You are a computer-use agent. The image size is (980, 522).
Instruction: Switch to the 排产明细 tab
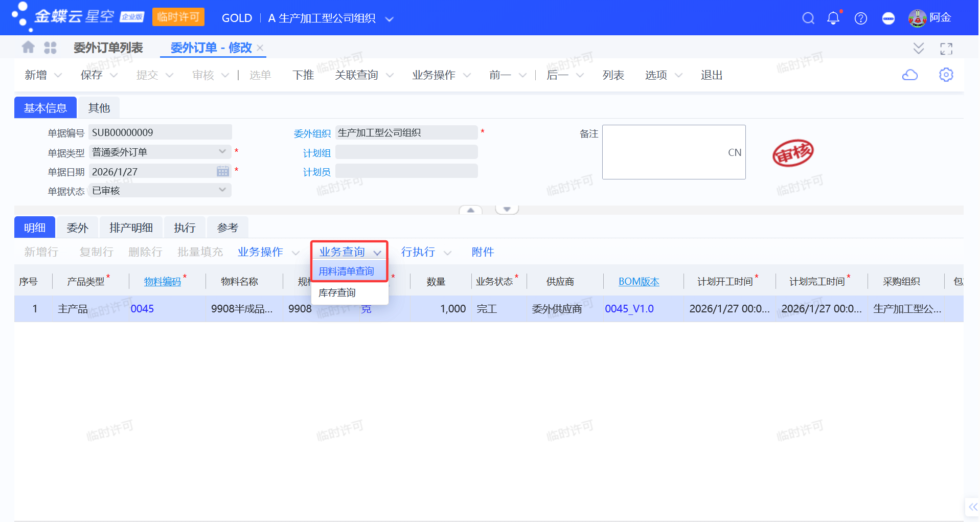click(x=131, y=228)
